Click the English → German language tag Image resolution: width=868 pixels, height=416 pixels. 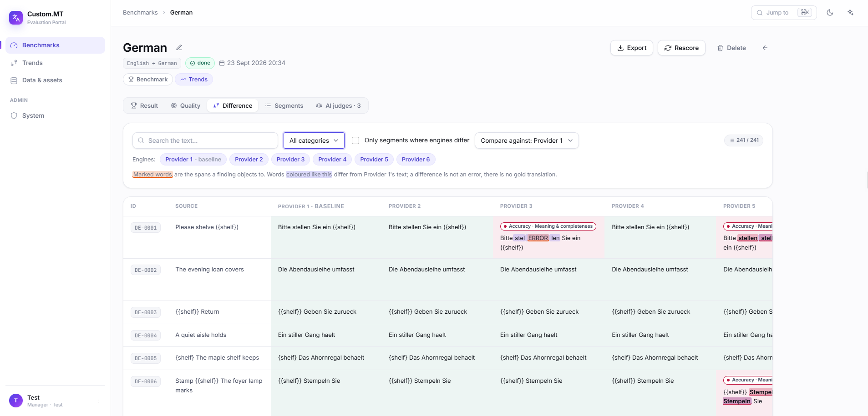[152, 63]
